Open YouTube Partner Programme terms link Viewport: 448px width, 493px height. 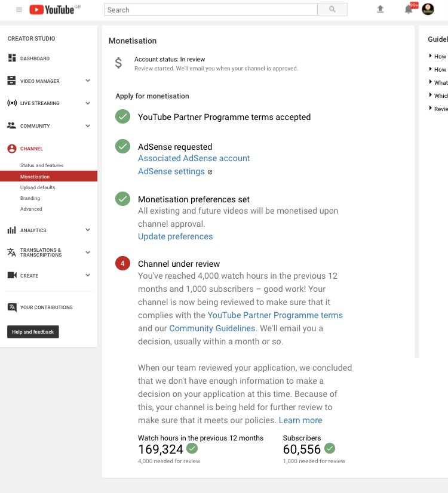pyautogui.click(x=275, y=315)
